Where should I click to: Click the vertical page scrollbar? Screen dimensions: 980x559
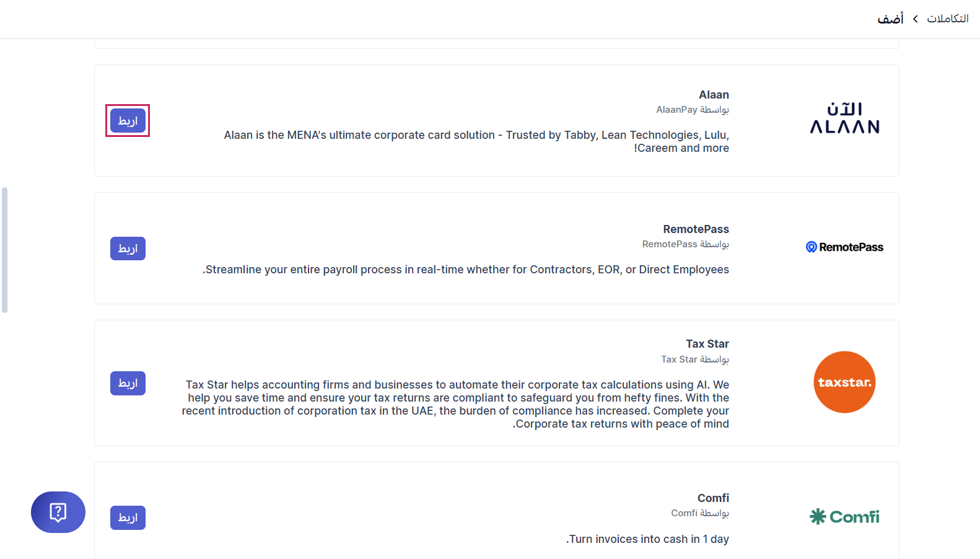point(5,250)
